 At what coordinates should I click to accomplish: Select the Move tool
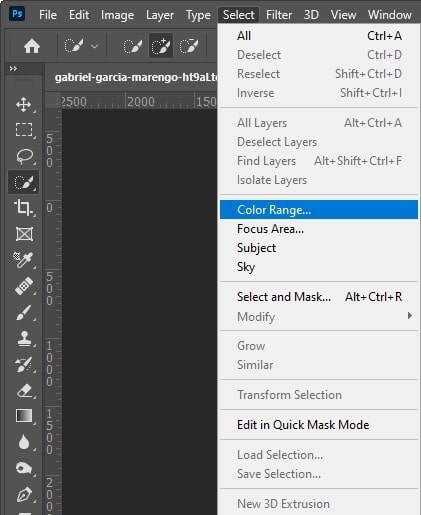pyautogui.click(x=24, y=105)
